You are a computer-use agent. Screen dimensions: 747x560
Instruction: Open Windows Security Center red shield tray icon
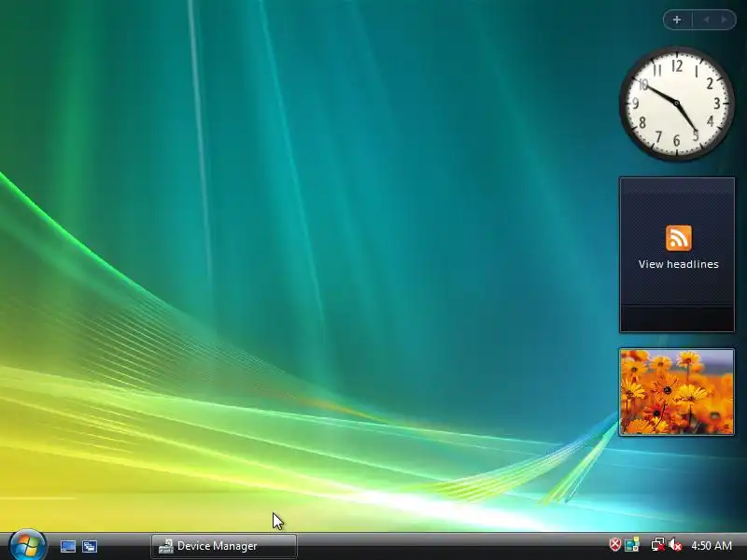pos(615,544)
